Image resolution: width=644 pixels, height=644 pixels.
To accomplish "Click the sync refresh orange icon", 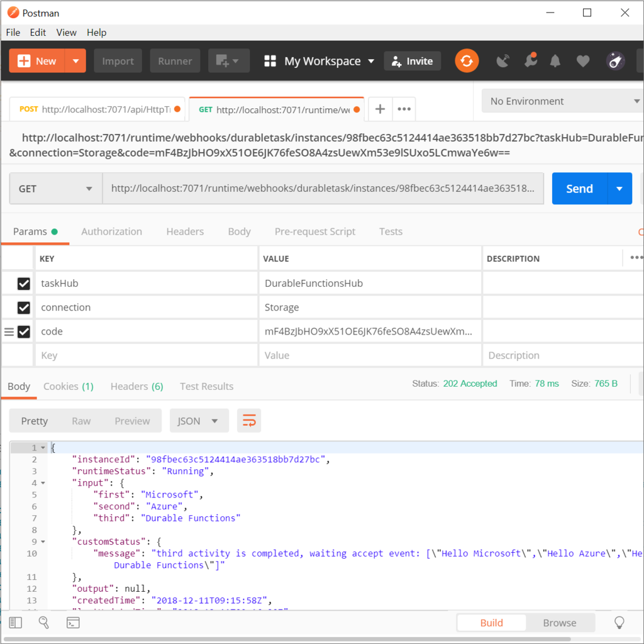I will pyautogui.click(x=467, y=61).
